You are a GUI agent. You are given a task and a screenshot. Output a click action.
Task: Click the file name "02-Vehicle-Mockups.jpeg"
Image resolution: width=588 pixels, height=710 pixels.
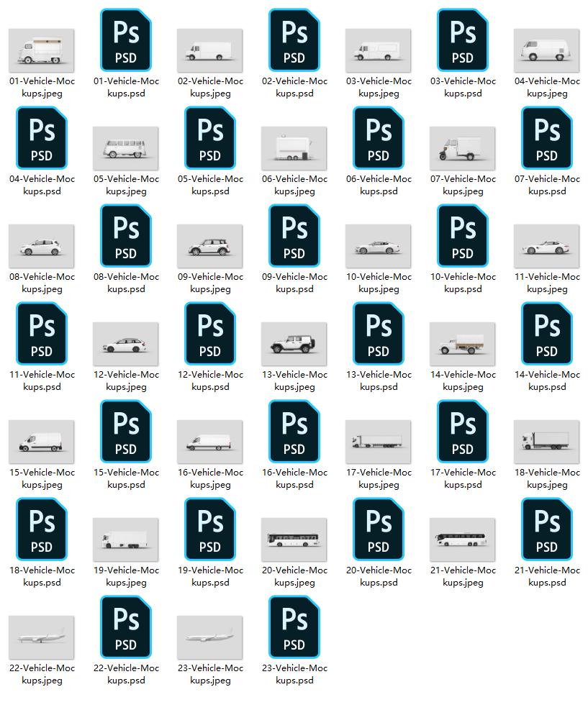210,87
